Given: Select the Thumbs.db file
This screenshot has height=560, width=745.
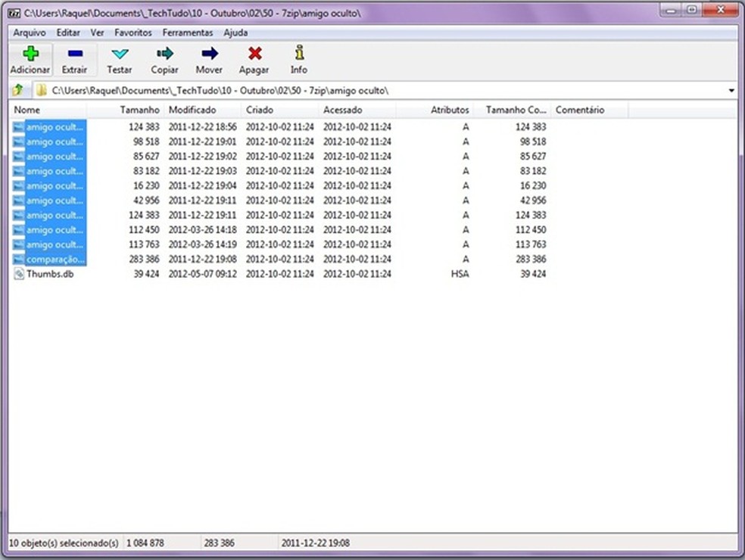Looking at the screenshot, I should 49,274.
